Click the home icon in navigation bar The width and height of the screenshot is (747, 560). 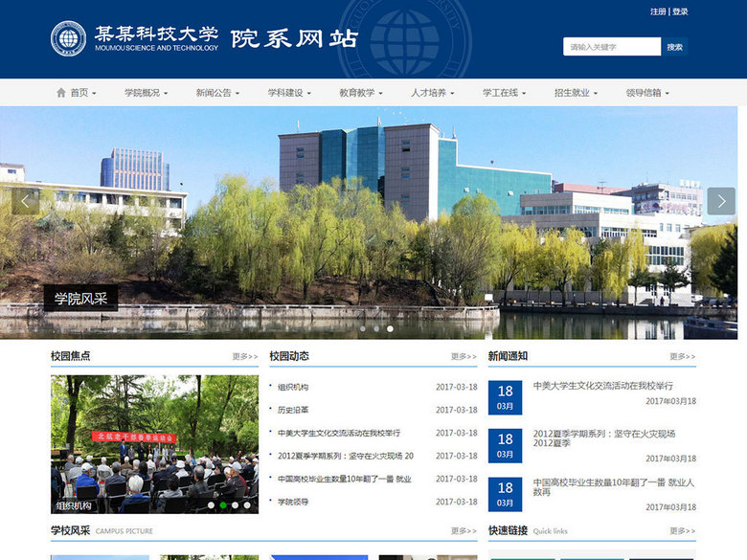pyautogui.click(x=61, y=93)
